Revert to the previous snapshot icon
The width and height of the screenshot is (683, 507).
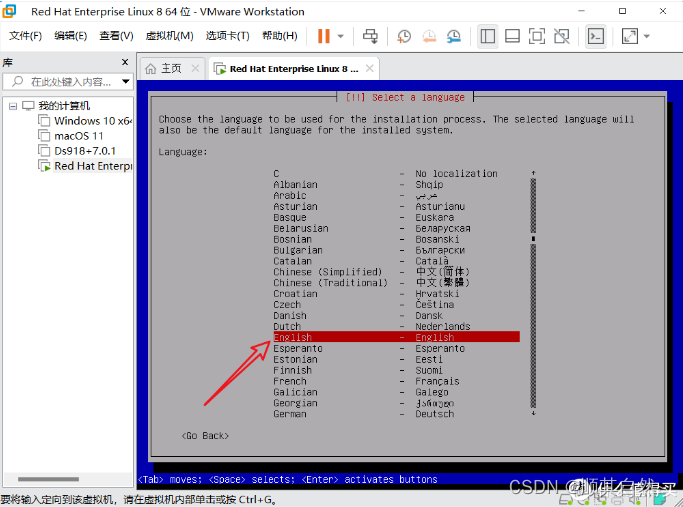(x=429, y=36)
